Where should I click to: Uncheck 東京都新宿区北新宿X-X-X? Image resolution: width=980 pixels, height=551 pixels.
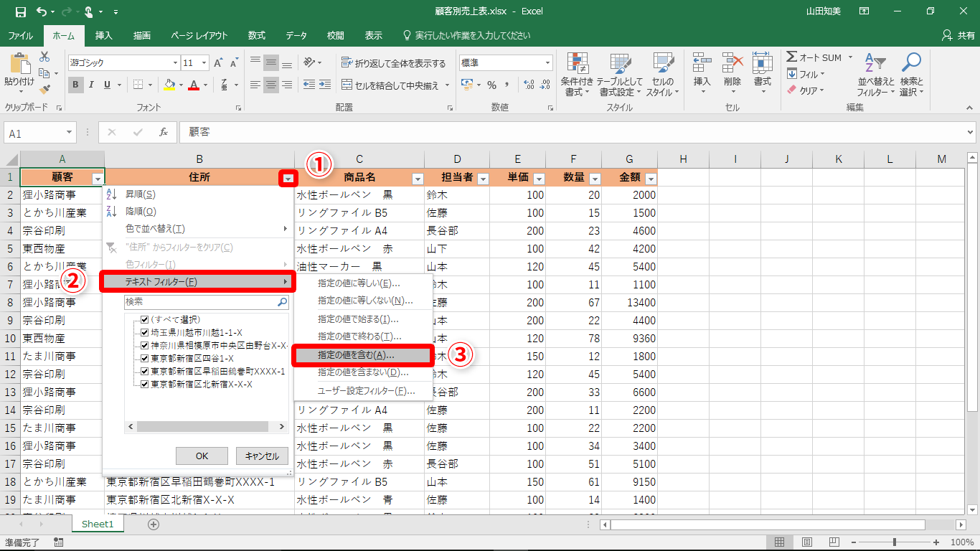coord(145,384)
